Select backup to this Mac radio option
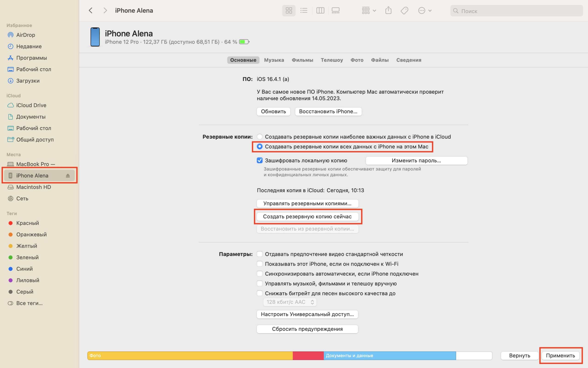Viewport: 588px width, 368px height. tap(260, 147)
